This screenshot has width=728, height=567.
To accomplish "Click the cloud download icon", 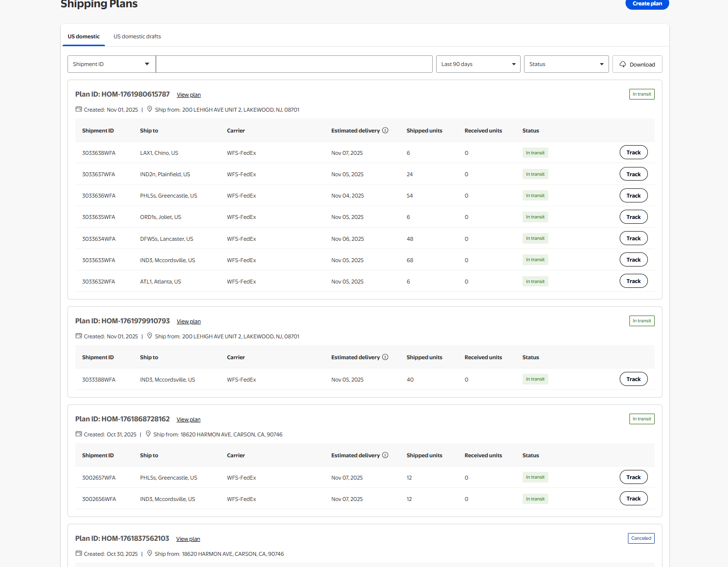I will pos(623,64).
